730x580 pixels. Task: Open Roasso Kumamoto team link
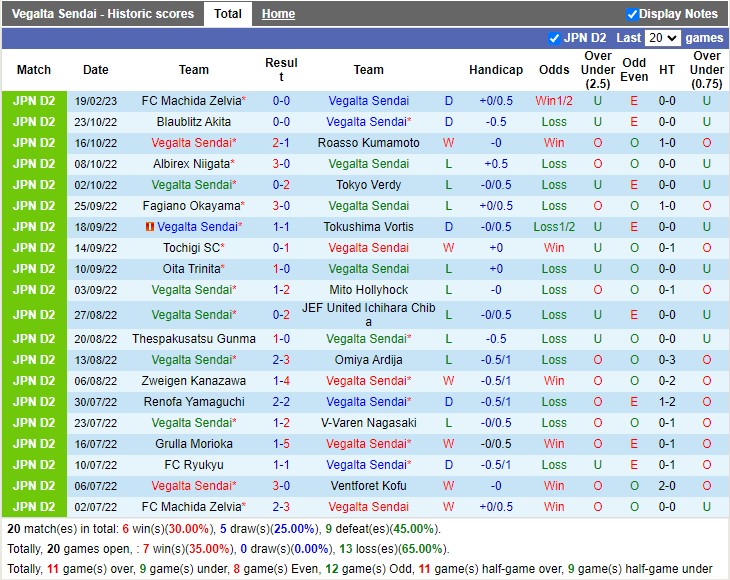[x=368, y=143]
